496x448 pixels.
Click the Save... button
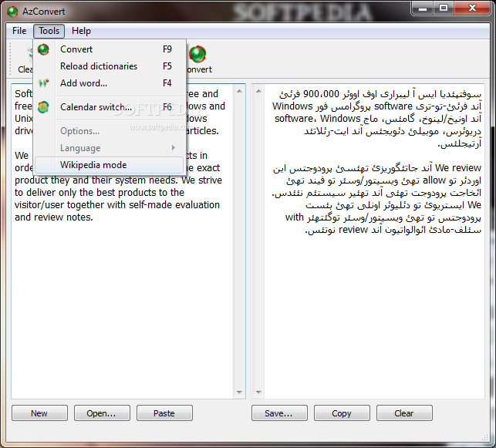coord(279,413)
